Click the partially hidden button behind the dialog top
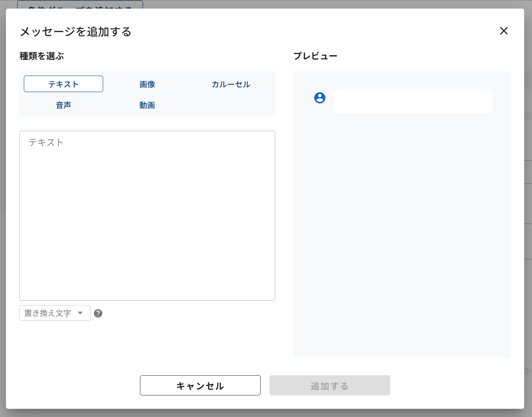 tap(80, 4)
